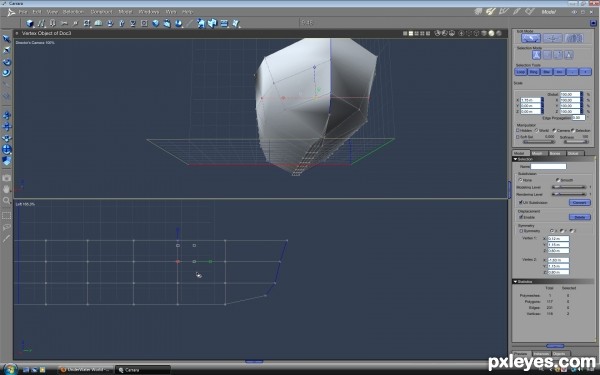600x375 pixels.
Task: Select the arrow selection tool in left toolbar
Action: tap(7, 39)
